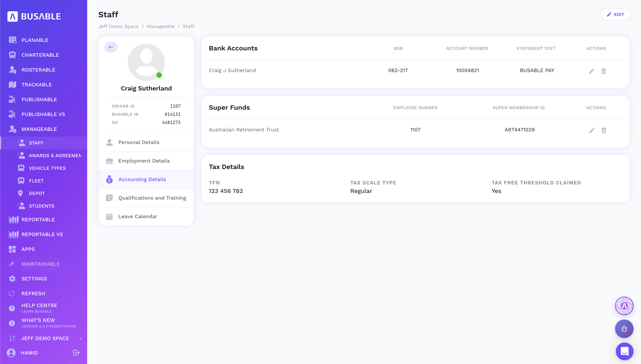Select Staff submenu item
The height and width of the screenshot is (364, 641).
44,143
